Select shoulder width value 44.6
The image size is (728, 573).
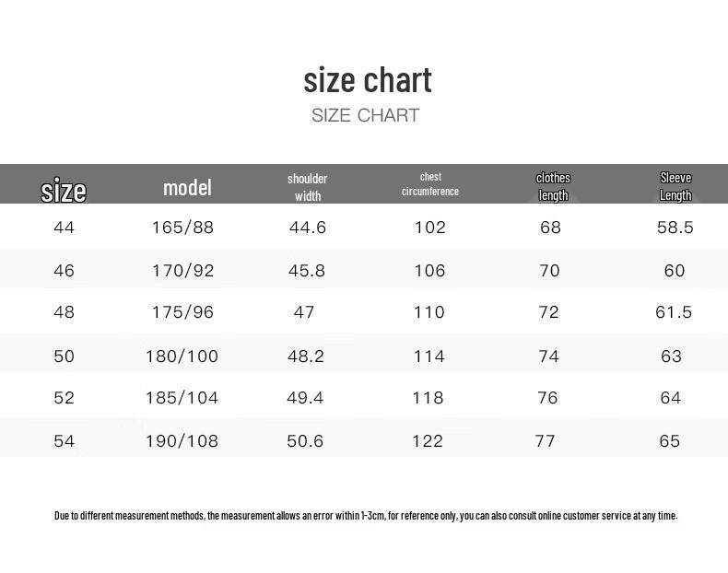pos(308,227)
